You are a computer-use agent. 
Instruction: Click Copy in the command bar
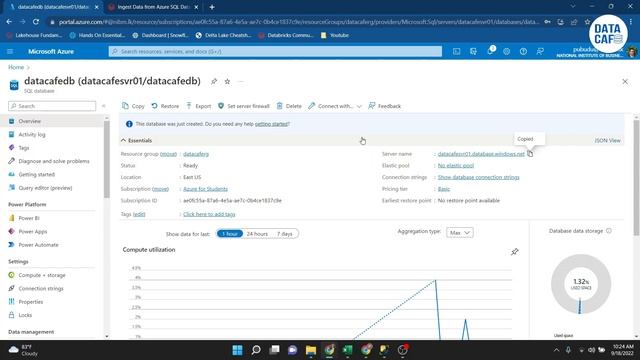(x=133, y=106)
